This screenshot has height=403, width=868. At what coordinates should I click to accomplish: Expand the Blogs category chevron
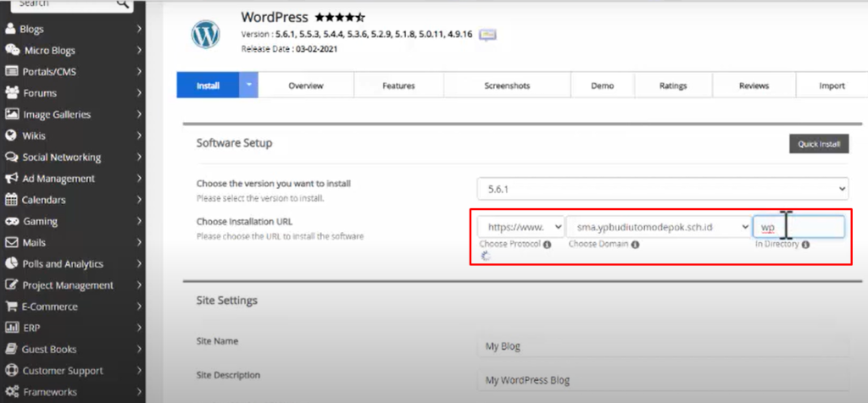pos(138,30)
